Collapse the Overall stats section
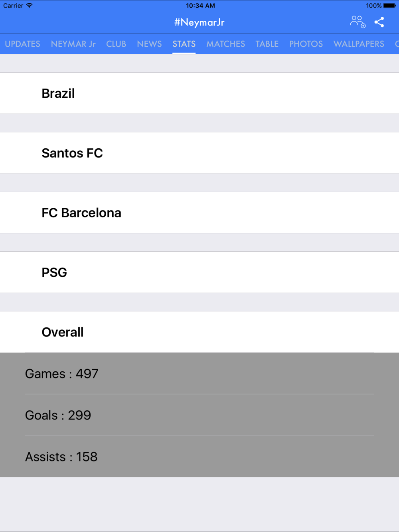This screenshot has width=399, height=532. pos(199,332)
